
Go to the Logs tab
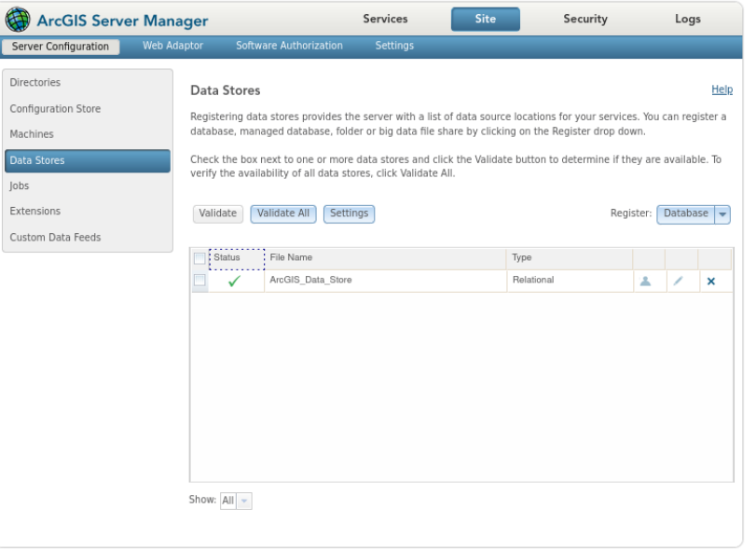688,19
